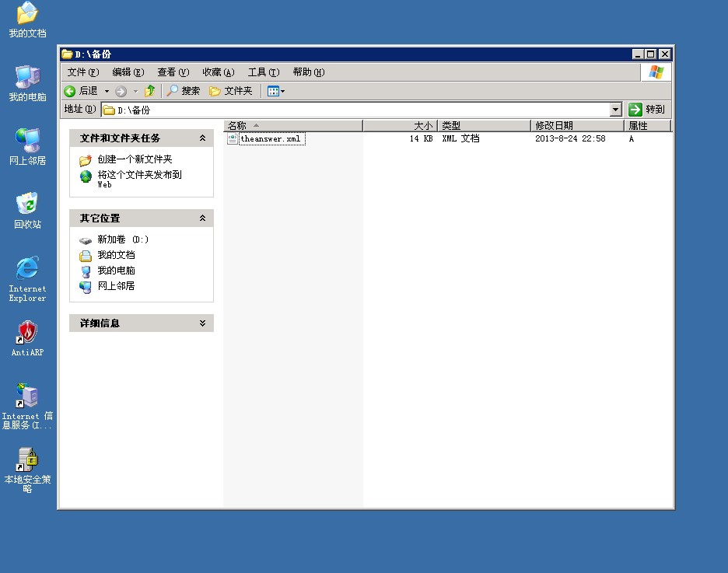Open the 帮助(H) menu
Screen dimensions: 728x573
[x=308, y=72]
